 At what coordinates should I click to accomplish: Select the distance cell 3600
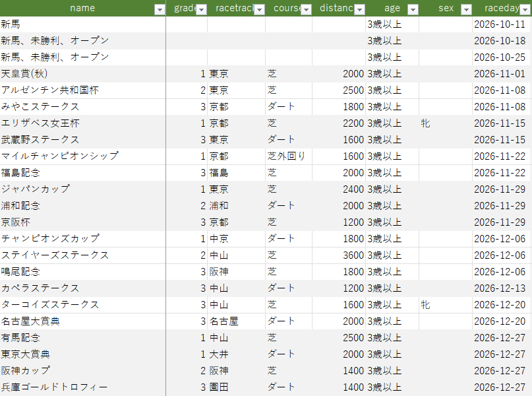point(339,255)
